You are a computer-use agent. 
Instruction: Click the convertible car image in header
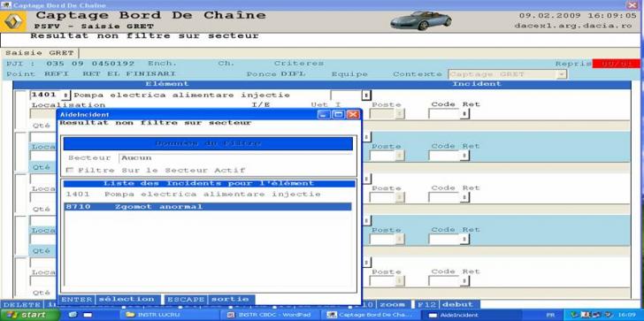(x=421, y=20)
